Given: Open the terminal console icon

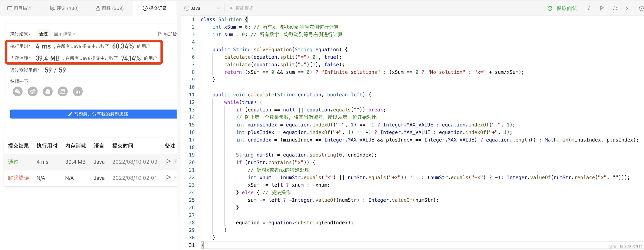Looking at the screenshot, I should (x=628, y=8).
